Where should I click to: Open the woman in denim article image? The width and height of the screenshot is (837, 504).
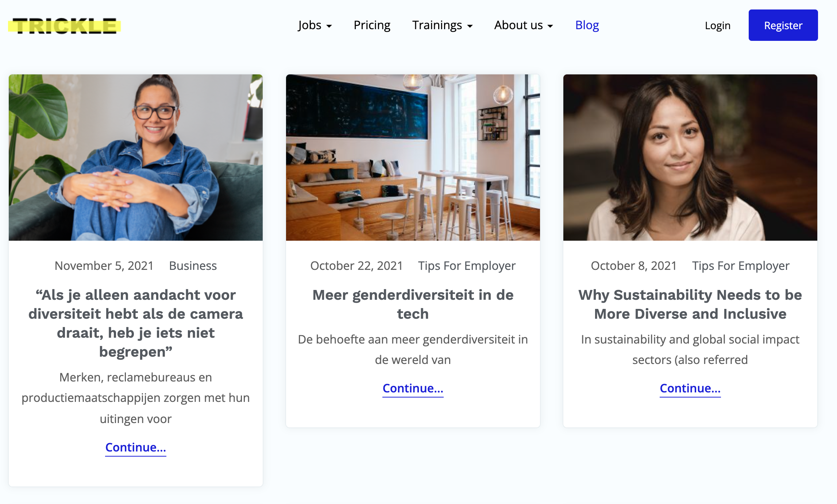point(136,158)
